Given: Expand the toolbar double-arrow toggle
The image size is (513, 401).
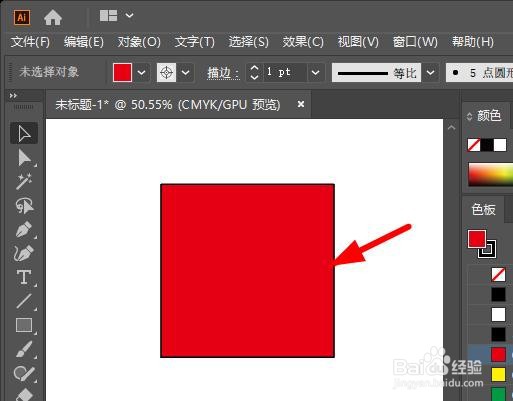Looking at the screenshot, I should coord(13,96).
